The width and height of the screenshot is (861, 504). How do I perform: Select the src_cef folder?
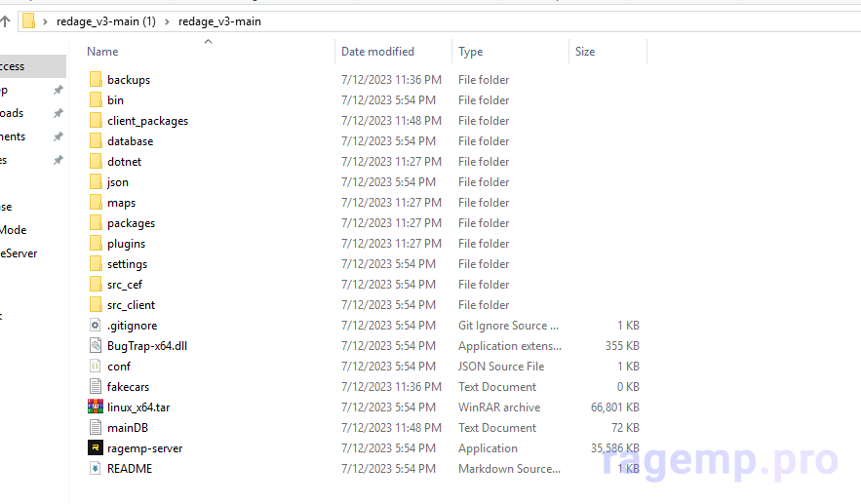pyautogui.click(x=125, y=285)
